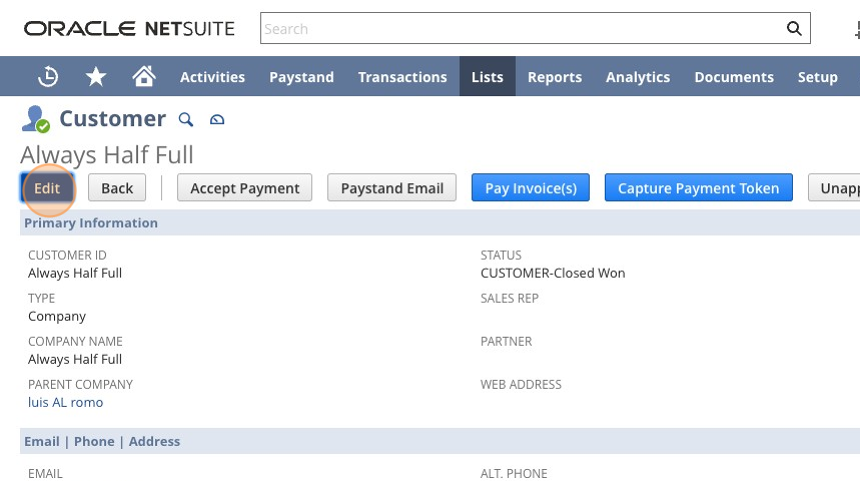Open the Setup menu
This screenshot has height=481, width=860.
(x=817, y=77)
